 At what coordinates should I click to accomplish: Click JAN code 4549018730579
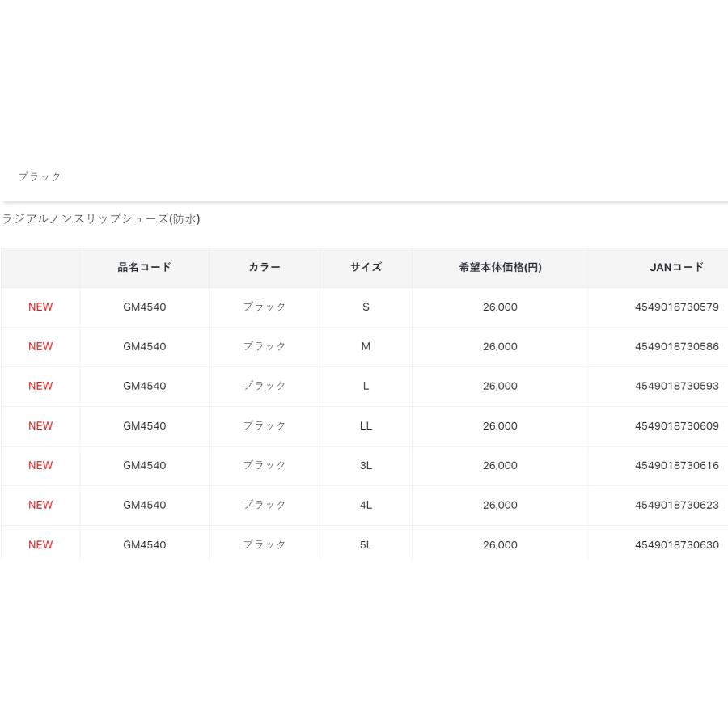point(676,307)
